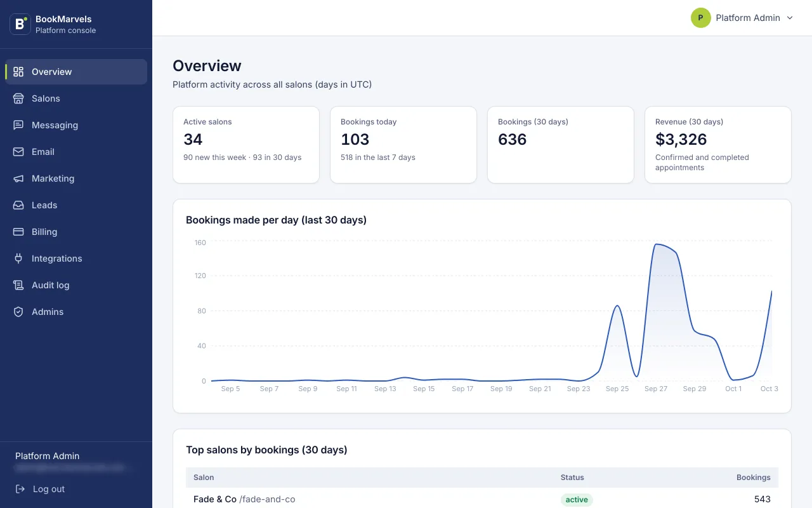Image resolution: width=812 pixels, height=508 pixels.
Task: Click the BookMarvels logo icon
Action: tap(20, 24)
